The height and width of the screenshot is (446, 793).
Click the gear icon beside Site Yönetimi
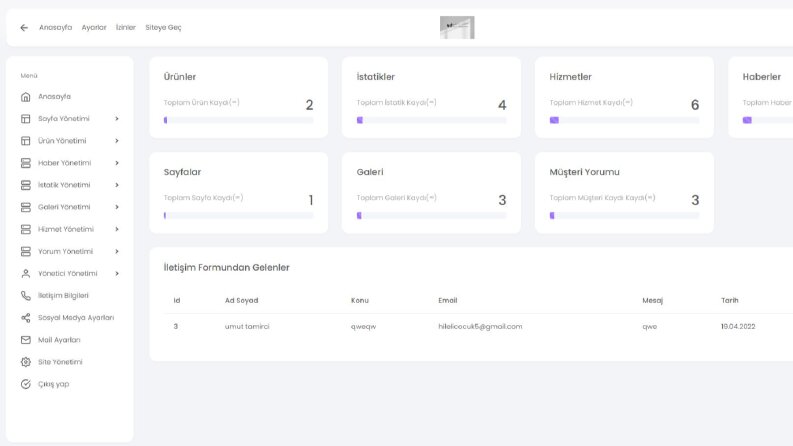click(x=26, y=362)
